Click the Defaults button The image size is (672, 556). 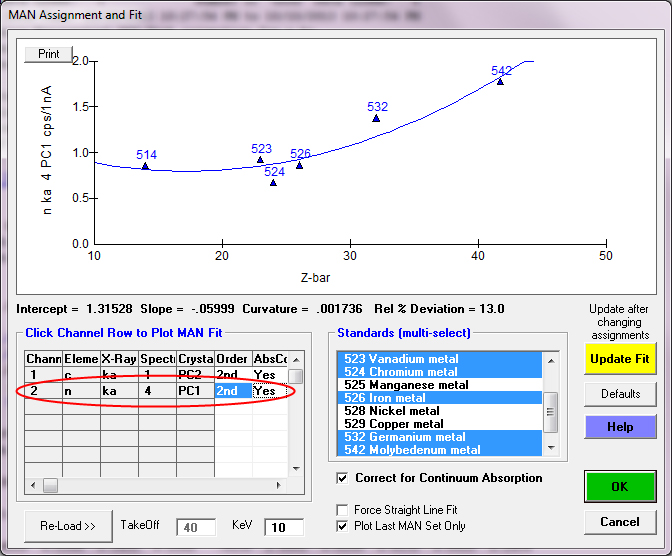point(620,394)
